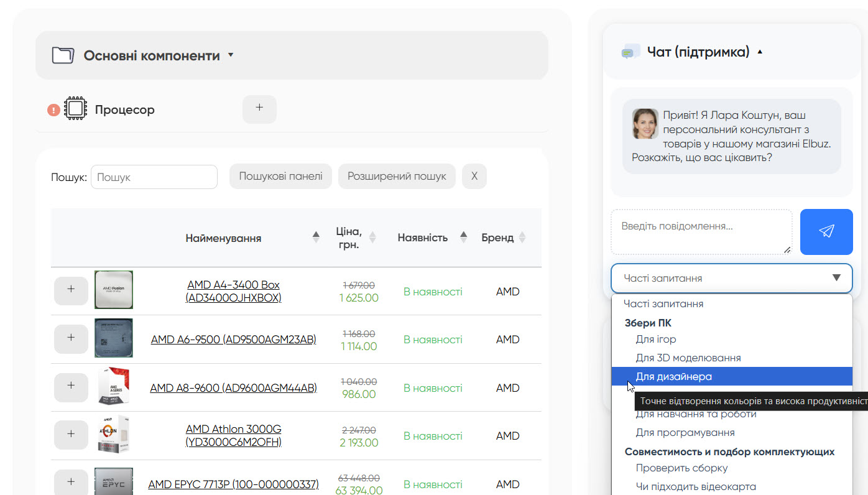Sort table by Наявність arrows
The image size is (868, 495).
tap(463, 237)
